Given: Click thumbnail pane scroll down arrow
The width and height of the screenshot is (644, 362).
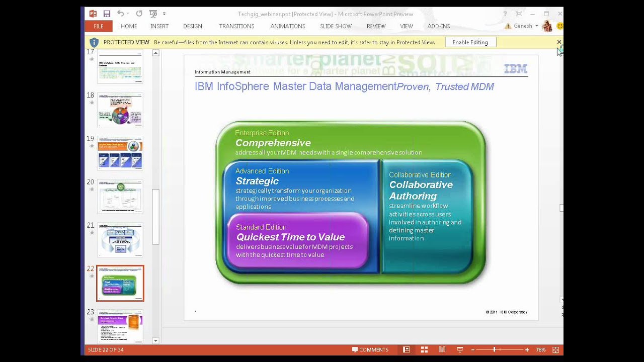Looking at the screenshot, I should pyautogui.click(x=155, y=340).
